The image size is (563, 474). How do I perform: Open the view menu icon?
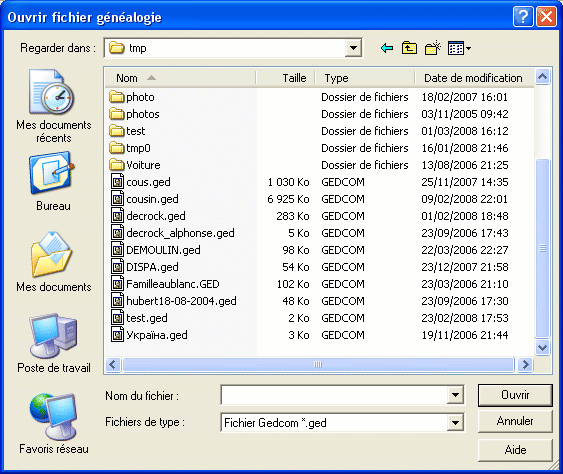tap(459, 48)
